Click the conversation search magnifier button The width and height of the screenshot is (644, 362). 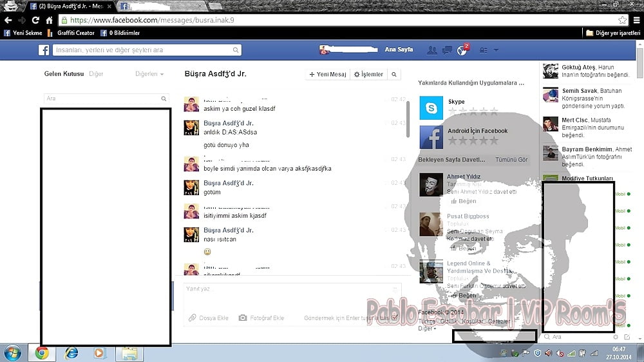click(x=394, y=75)
